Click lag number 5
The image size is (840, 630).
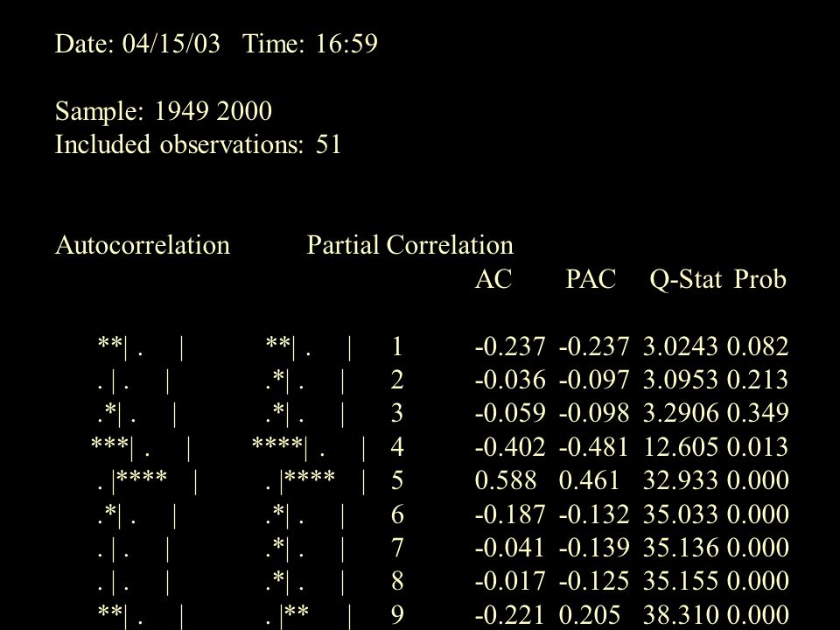[397, 480]
